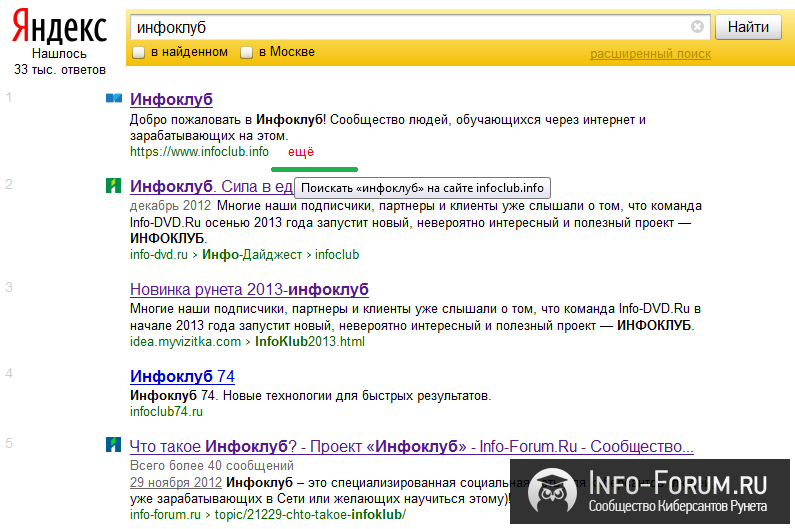Click the favicon beside Что такое Инфоклуб result
Image resolution: width=795 pixels, height=529 pixels.
114,445
